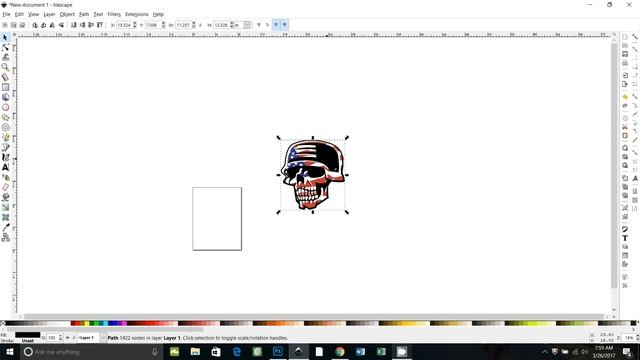Image resolution: width=640 pixels, height=360 pixels.
Task: Select the Connector diagram tool
Action: (x=5, y=238)
